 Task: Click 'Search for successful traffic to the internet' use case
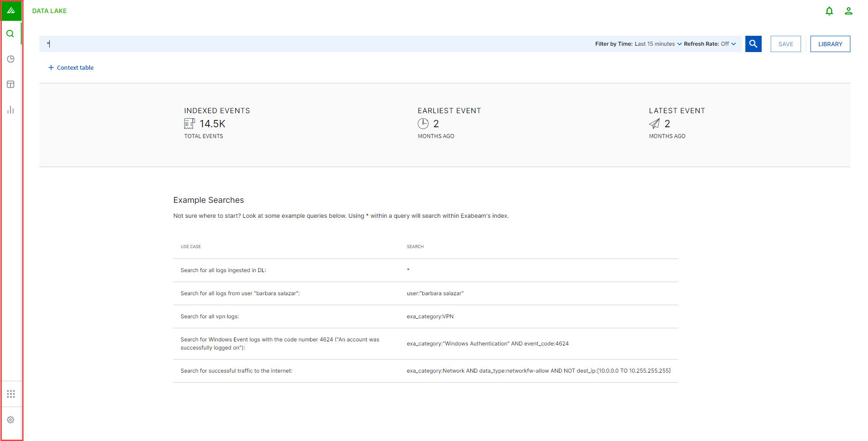[236, 371]
